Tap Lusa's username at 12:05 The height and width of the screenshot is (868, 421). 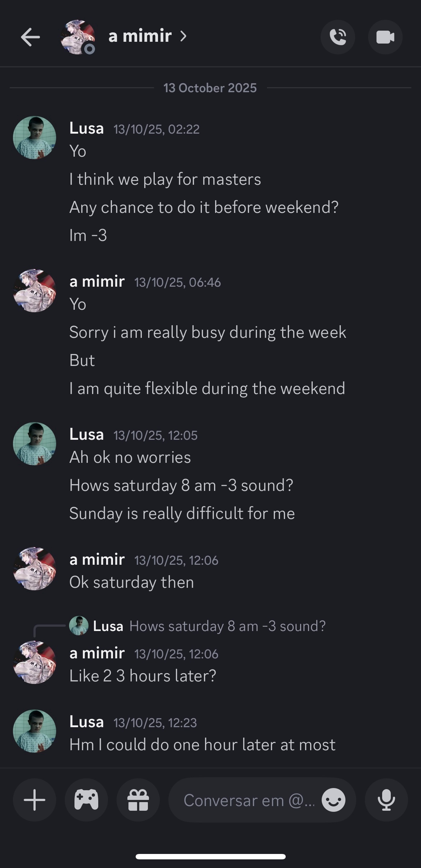pyautogui.click(x=87, y=434)
